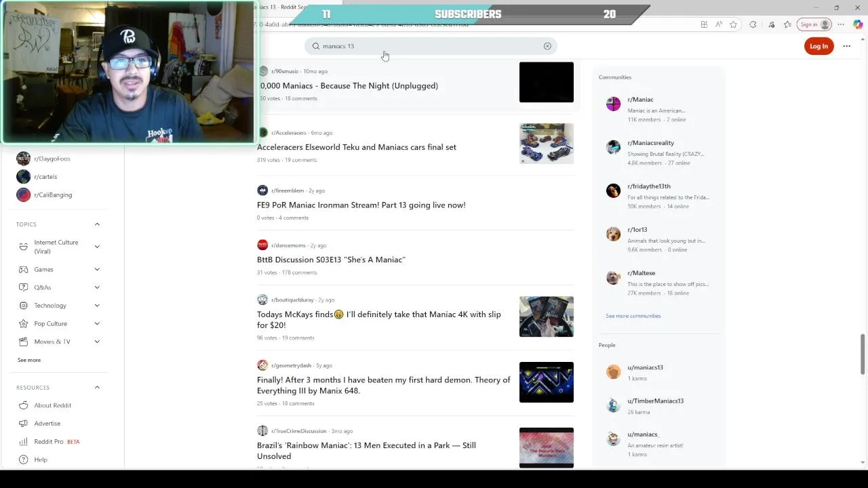
Task: Expand the Games topic
Action: 97,270
